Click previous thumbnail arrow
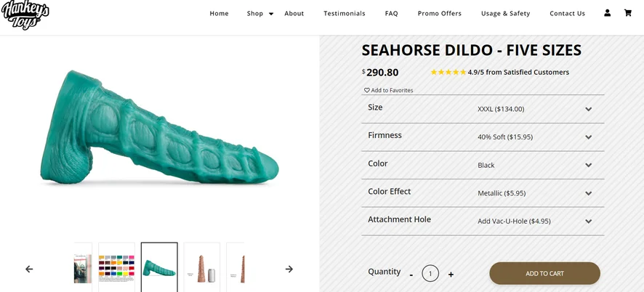Viewport: 644px width, 292px height. [29, 269]
